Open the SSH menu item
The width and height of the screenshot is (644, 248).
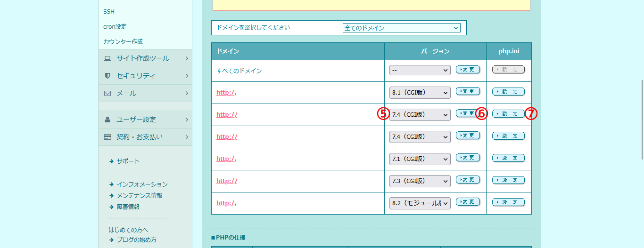point(109,12)
